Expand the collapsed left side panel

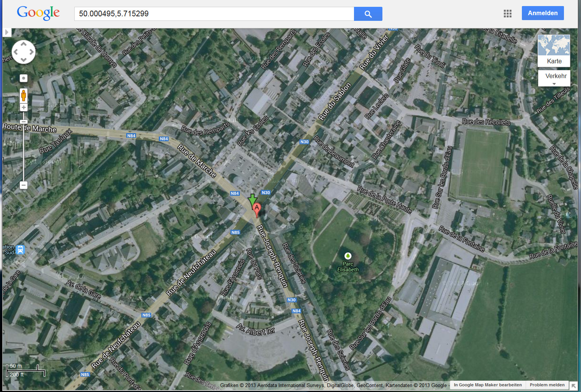pyautogui.click(x=7, y=32)
